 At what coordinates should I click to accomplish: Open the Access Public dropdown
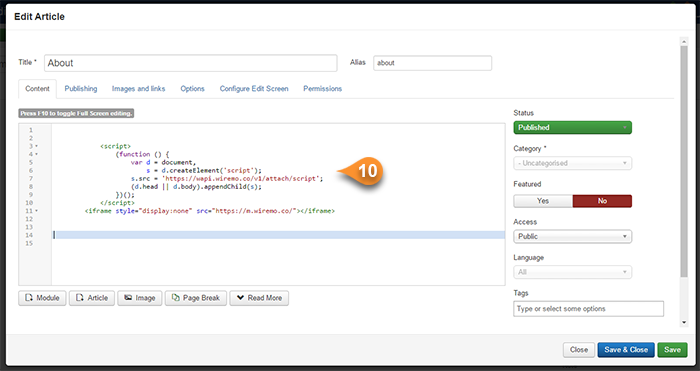click(572, 237)
